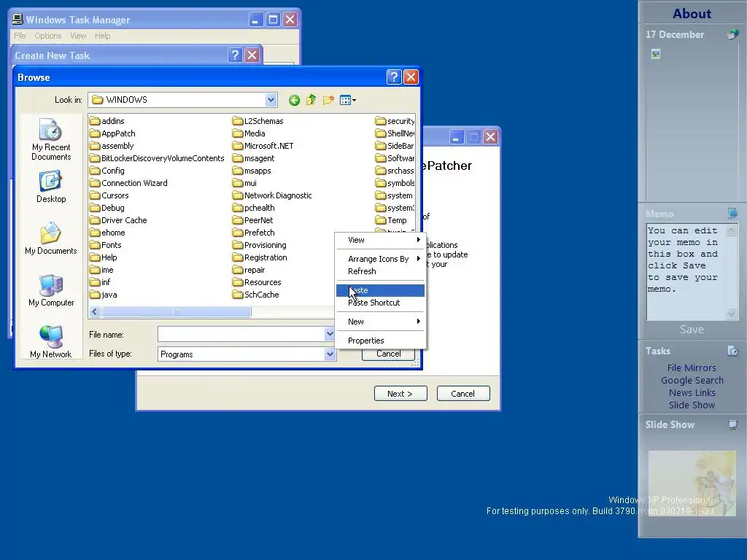Open My Computer in places bar
Image resolution: width=747 pixels, height=560 pixels.
click(51, 290)
